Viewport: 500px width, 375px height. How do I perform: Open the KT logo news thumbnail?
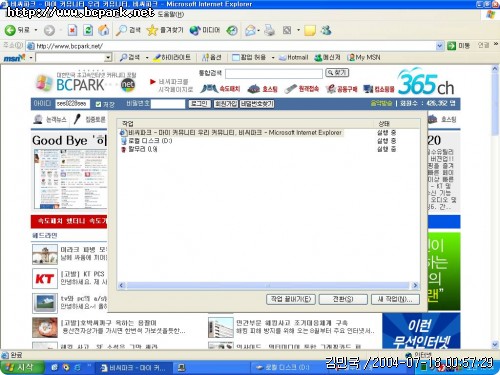pyautogui.click(x=45, y=279)
